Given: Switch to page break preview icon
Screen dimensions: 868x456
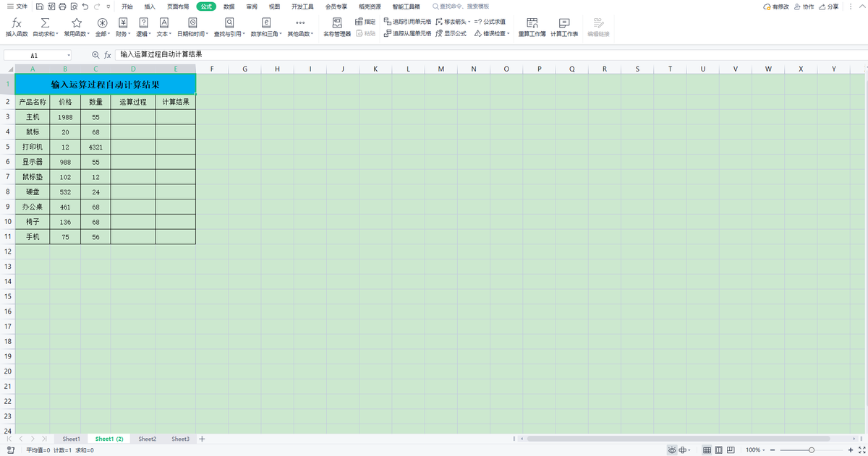Looking at the screenshot, I should point(731,449).
